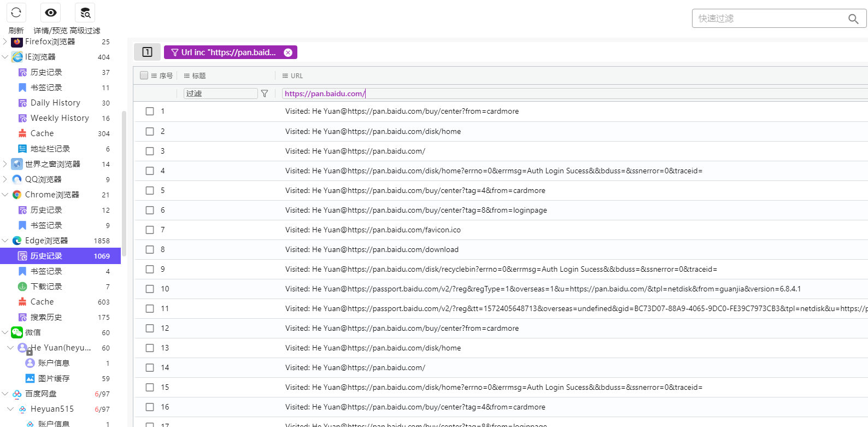Click the 微信 WeChat icon
The image size is (868, 427).
(17, 332)
